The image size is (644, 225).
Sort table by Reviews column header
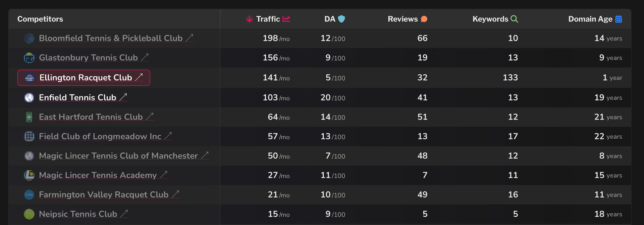(x=402, y=19)
